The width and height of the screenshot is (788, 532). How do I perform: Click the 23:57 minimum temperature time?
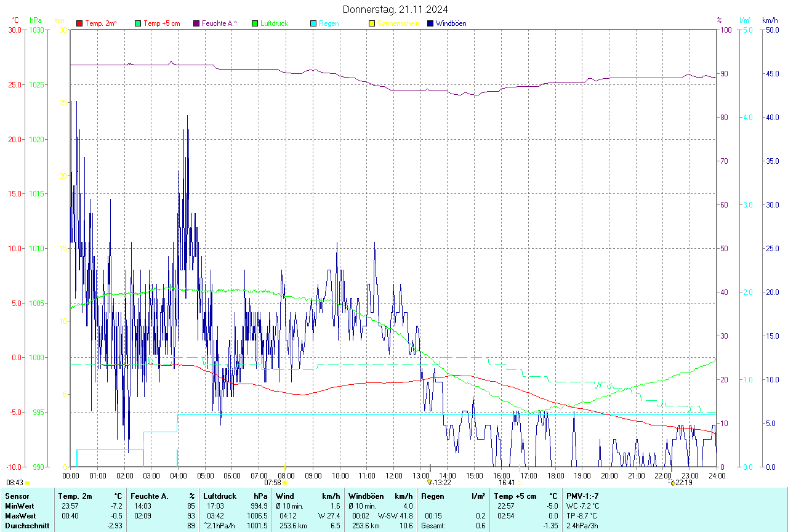tap(70, 506)
